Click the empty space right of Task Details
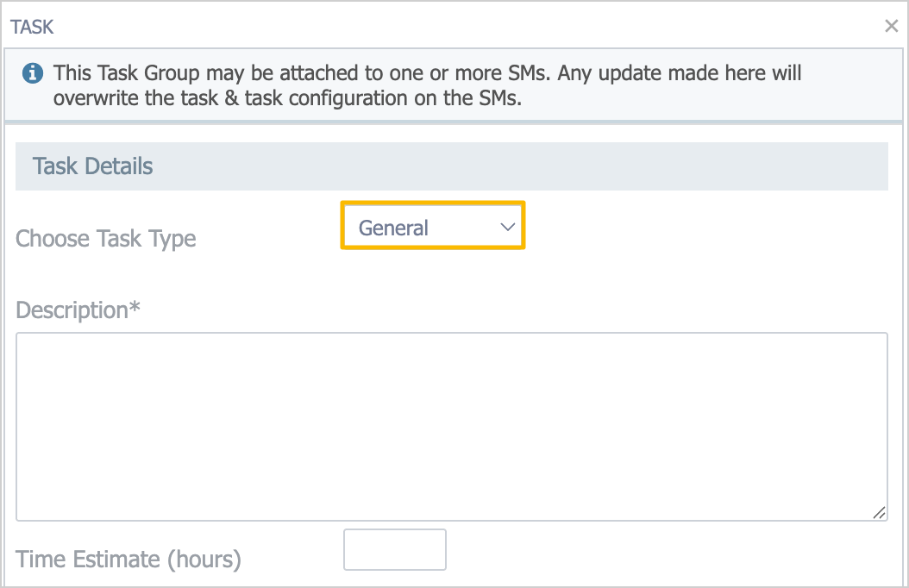909x588 pixels. (517, 166)
